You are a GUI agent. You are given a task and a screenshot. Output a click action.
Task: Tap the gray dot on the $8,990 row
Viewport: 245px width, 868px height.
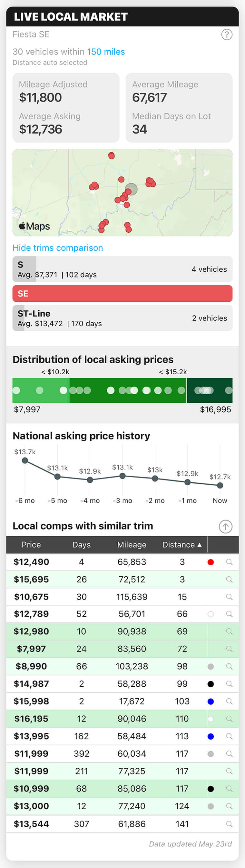pos(211,667)
